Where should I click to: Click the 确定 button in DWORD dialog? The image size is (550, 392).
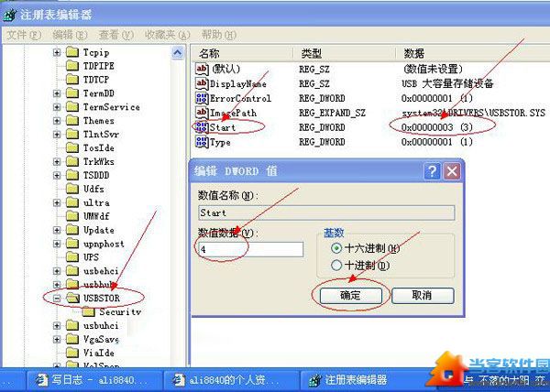pos(350,296)
